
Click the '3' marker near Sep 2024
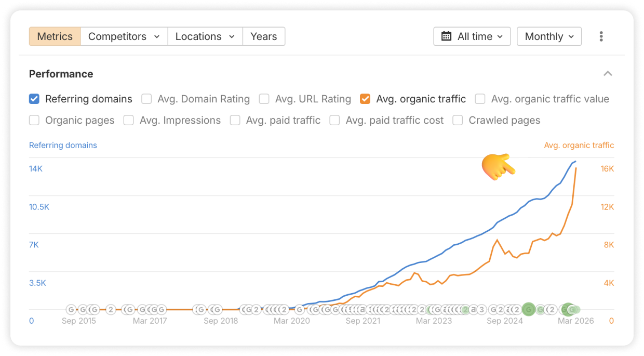tap(481, 310)
